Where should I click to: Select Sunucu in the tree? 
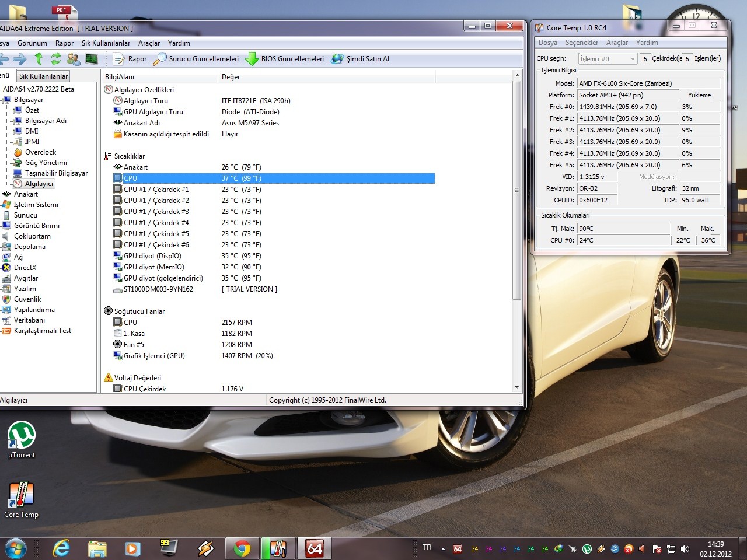25,215
